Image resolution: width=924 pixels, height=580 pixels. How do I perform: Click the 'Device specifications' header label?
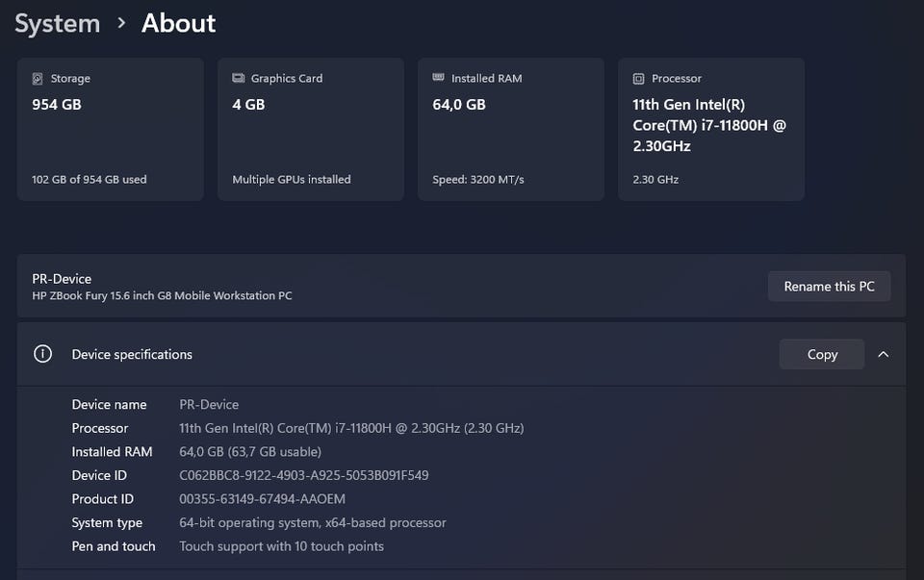click(132, 355)
